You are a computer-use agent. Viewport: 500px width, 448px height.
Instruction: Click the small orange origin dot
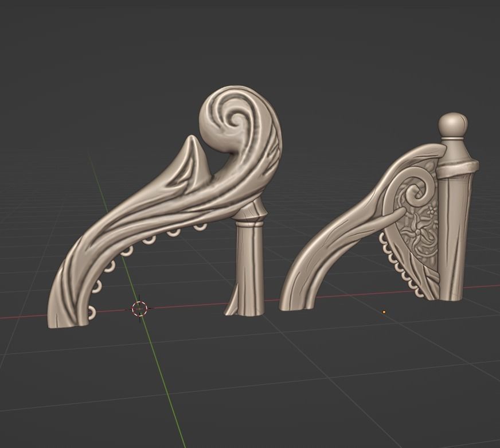(384, 312)
